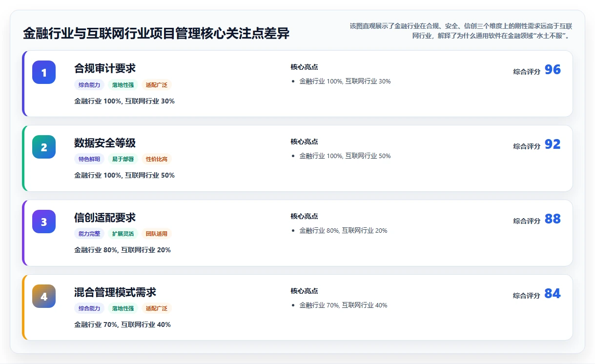Click the number 1 rank badge
Viewport: 595px width, 364px height.
(44, 72)
